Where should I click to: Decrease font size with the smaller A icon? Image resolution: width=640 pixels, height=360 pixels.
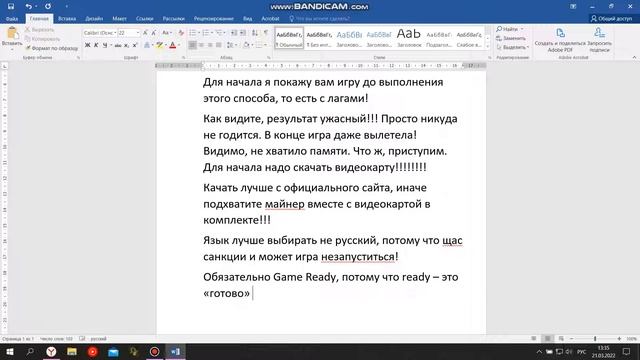tap(154, 33)
